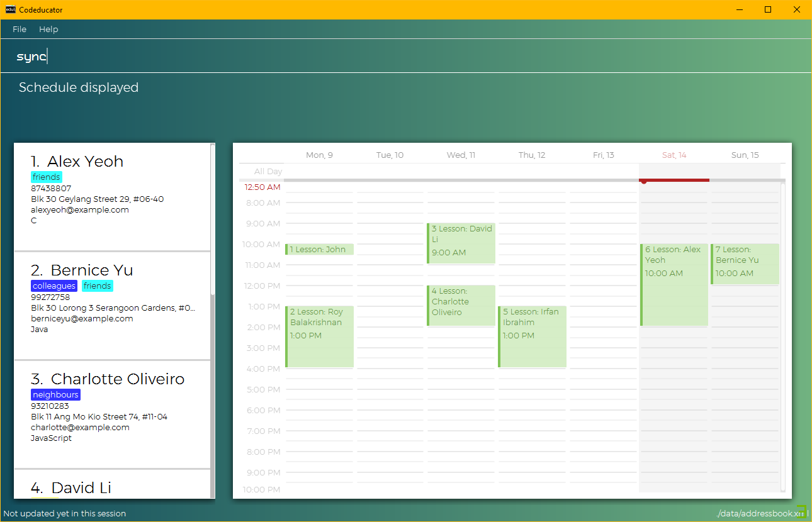Click the 5:00 PM time label
Image resolution: width=812 pixels, height=522 pixels.
click(x=264, y=389)
